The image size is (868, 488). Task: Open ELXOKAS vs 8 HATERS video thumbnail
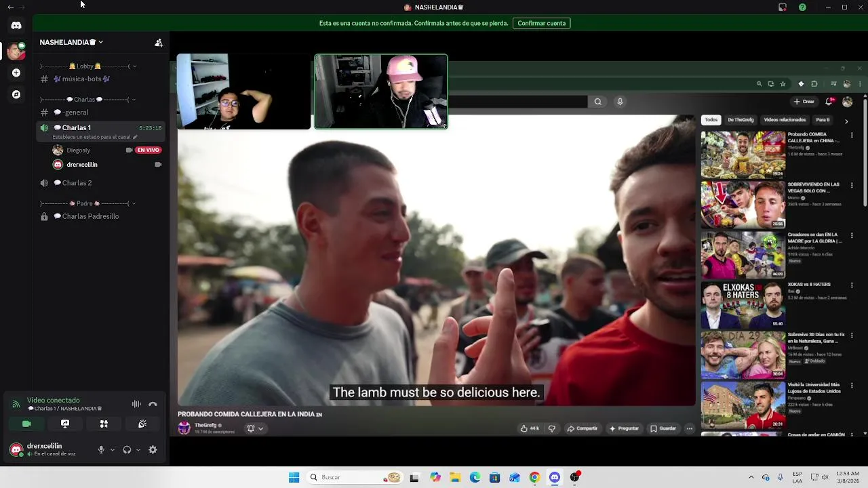click(743, 305)
